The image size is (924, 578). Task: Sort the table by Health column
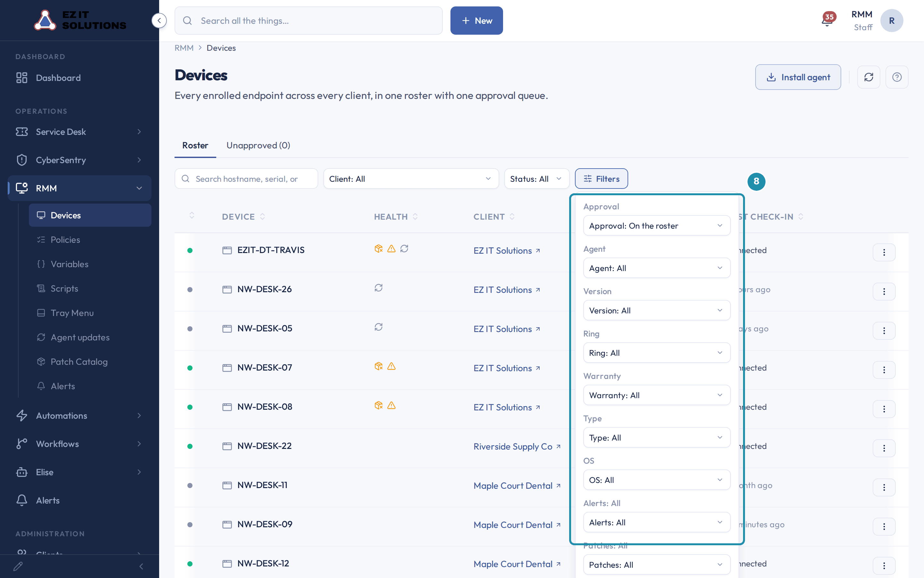[396, 217]
